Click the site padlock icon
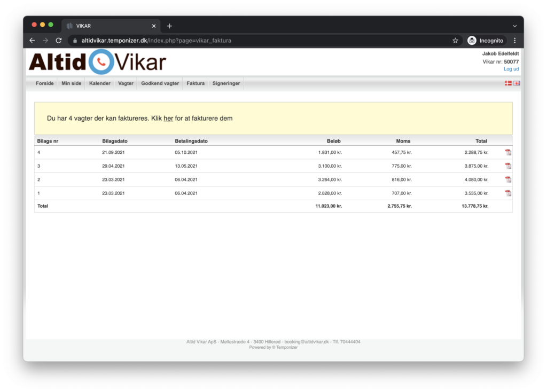 click(x=75, y=41)
